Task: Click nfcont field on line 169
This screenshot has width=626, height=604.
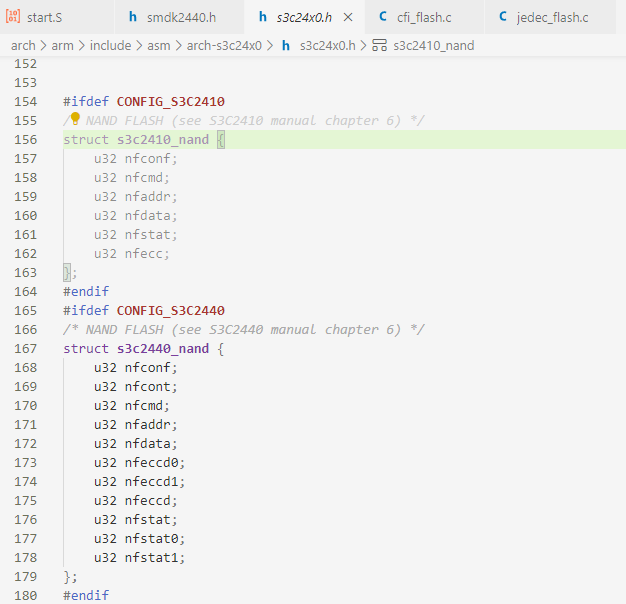Action: [147, 386]
